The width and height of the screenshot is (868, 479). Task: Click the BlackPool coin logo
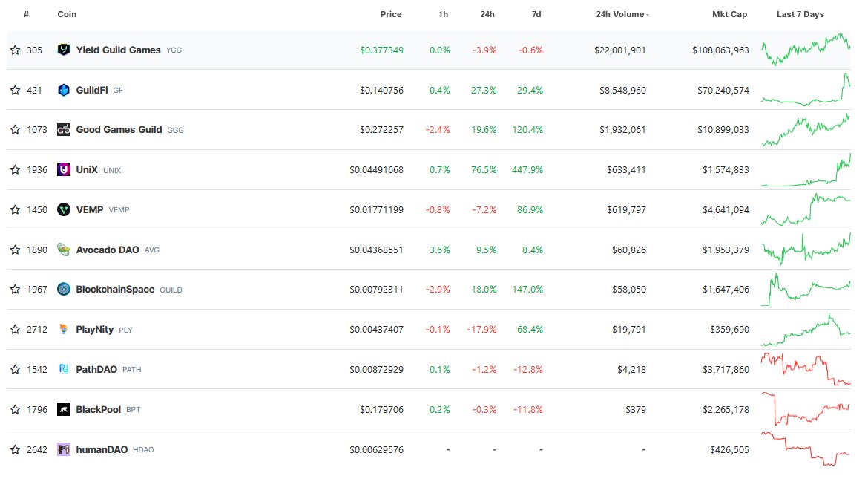point(64,409)
